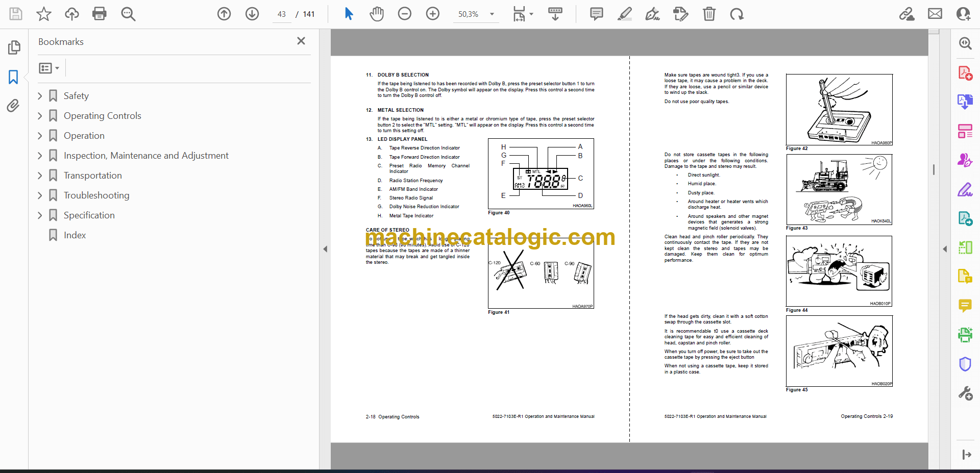Click the Delete trash icon
This screenshot has width=980, height=473.
point(709,14)
